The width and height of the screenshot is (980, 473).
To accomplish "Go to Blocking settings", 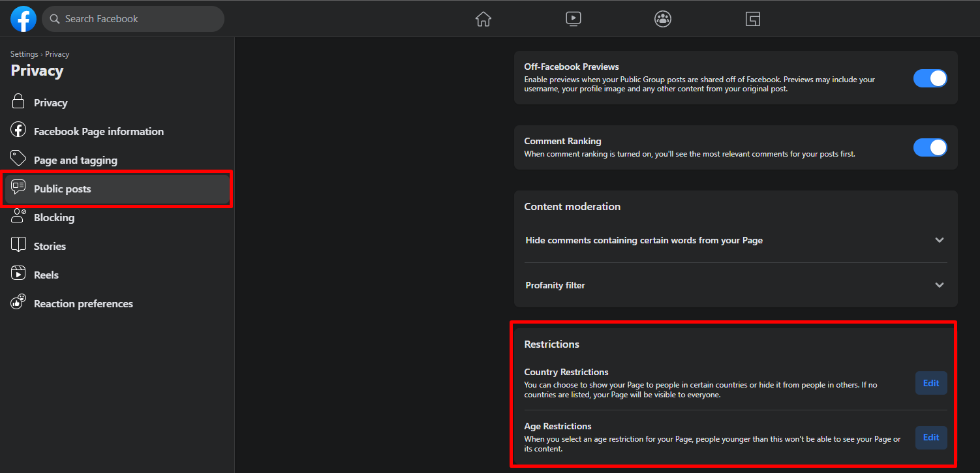I will coord(117,217).
